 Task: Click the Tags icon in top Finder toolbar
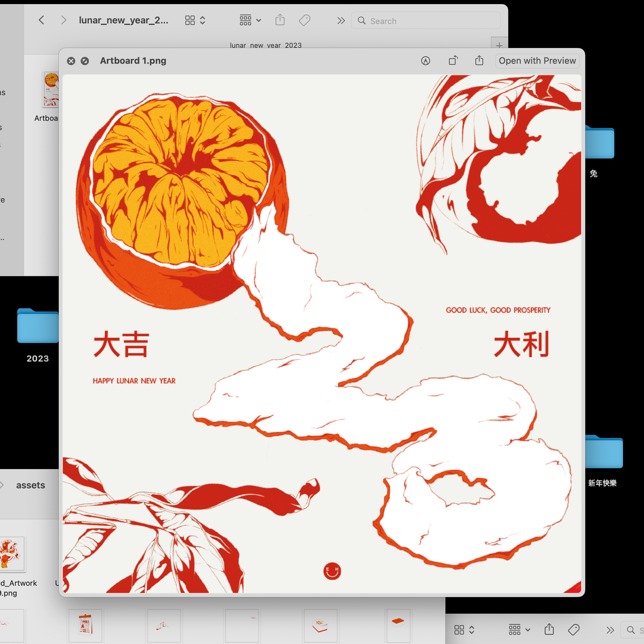click(304, 20)
